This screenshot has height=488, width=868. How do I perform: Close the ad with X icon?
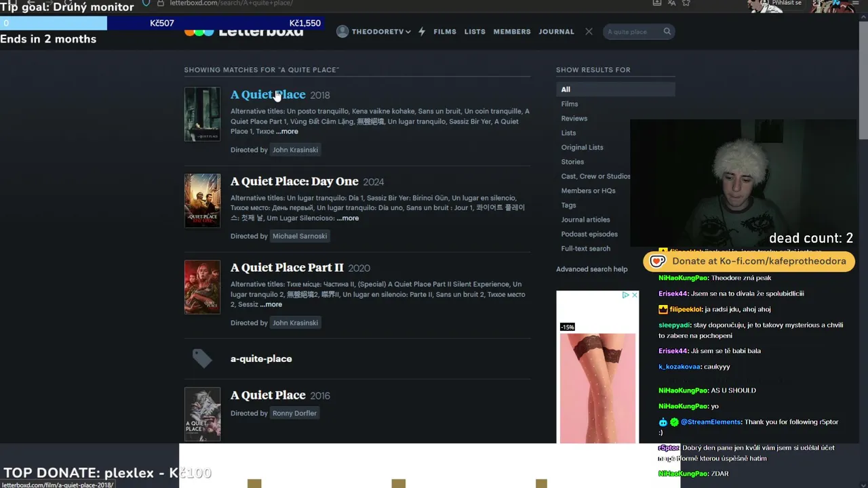coord(635,295)
